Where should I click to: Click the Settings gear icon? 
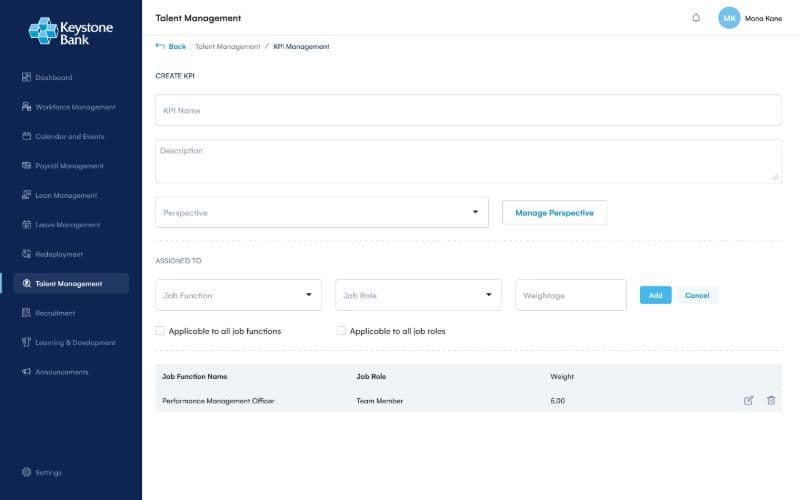click(x=27, y=472)
